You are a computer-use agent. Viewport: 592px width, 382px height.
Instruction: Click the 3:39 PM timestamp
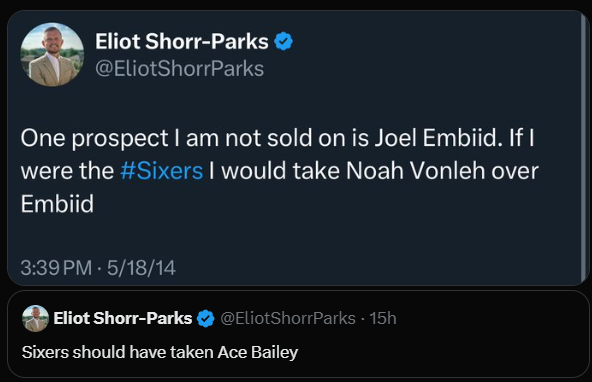click(x=56, y=268)
